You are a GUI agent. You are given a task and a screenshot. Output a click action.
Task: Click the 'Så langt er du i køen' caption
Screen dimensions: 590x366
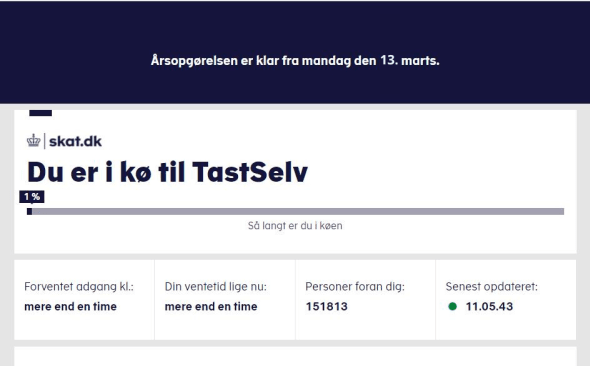coord(295,226)
